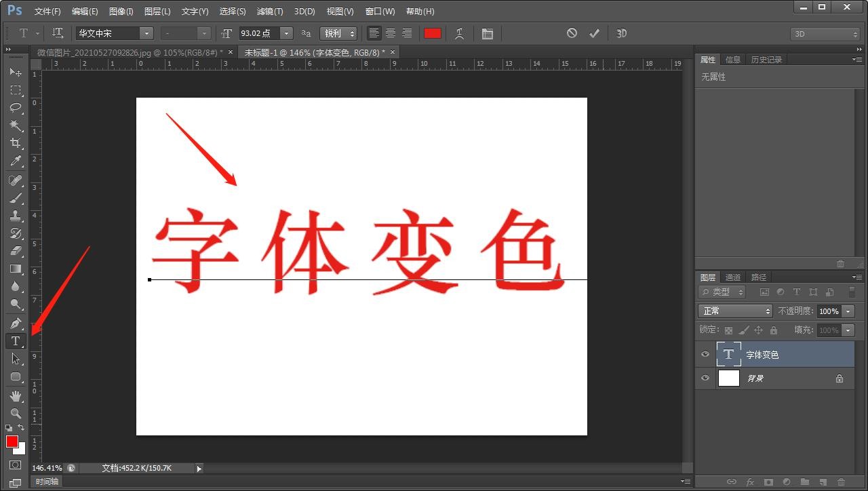Toggle text orientation in options bar
Screen dimensions: 868x491
point(58,33)
